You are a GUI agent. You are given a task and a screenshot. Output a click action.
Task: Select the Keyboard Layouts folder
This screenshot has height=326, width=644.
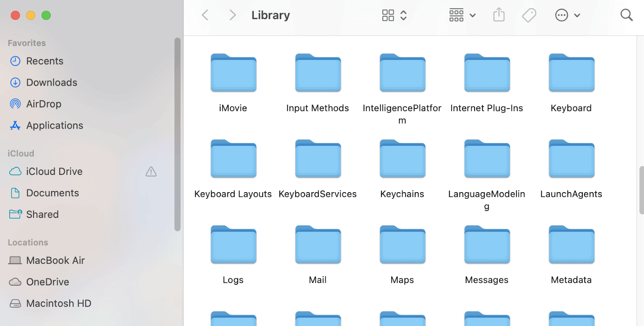point(233,159)
